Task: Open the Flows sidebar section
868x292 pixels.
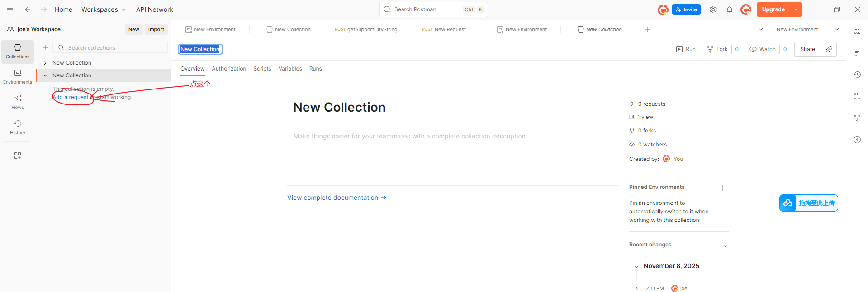Action: pos(18,102)
